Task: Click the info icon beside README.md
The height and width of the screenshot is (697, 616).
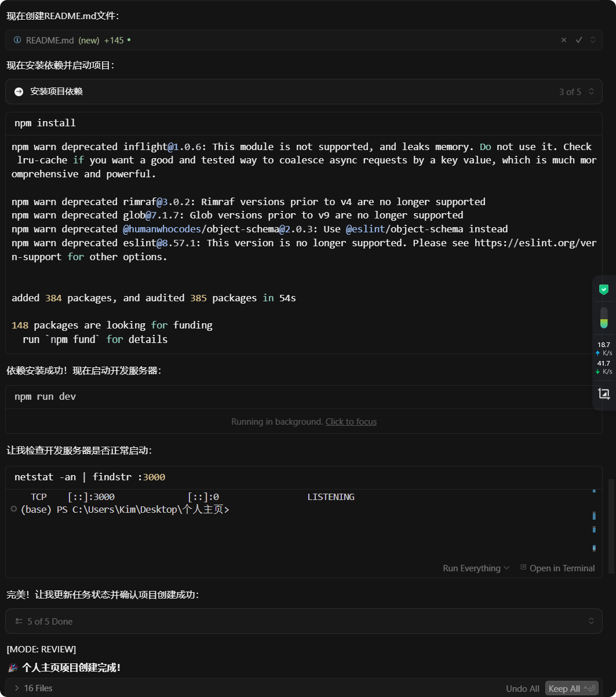Action: click(17, 40)
